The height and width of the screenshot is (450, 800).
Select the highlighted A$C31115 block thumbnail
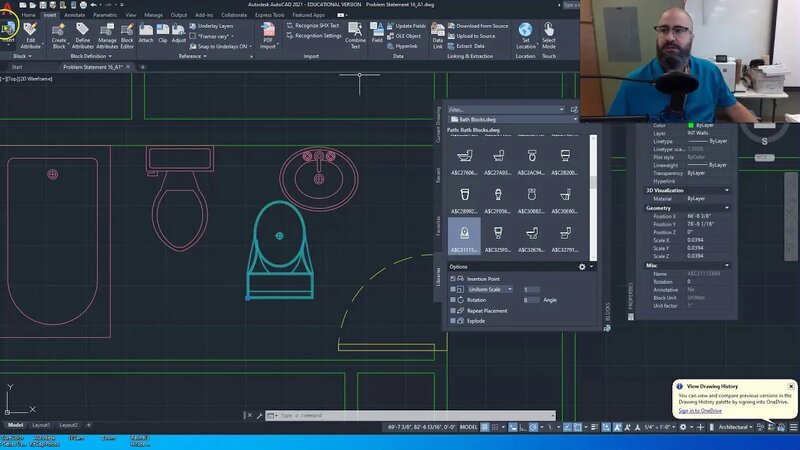pyautogui.click(x=464, y=236)
